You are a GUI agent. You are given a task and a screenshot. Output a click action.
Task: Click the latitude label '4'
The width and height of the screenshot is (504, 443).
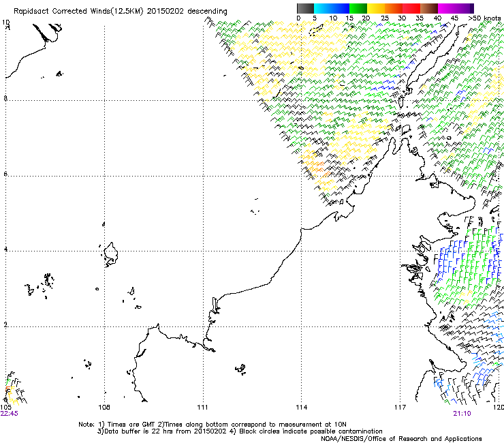point(5,249)
